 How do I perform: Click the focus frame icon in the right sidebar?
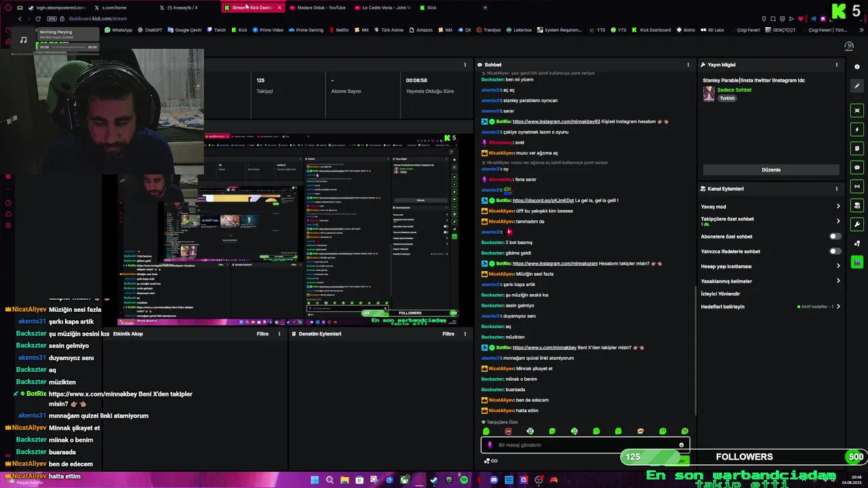[x=857, y=110]
